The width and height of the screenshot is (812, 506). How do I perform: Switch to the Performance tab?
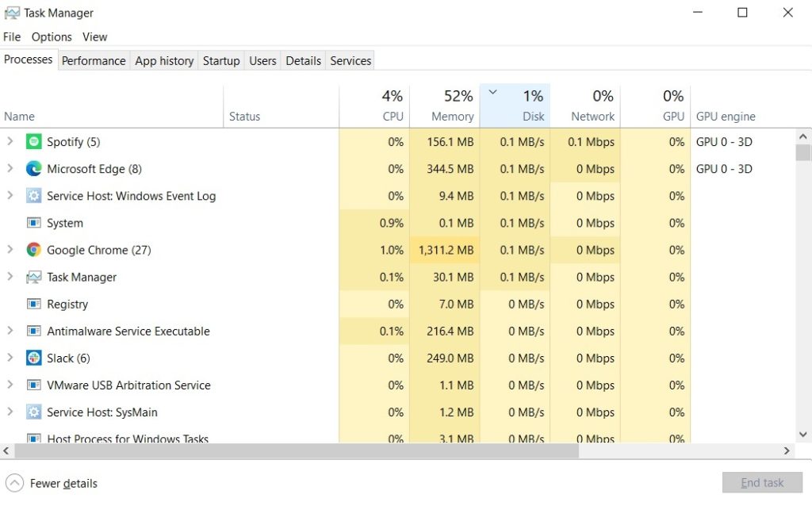coord(94,60)
